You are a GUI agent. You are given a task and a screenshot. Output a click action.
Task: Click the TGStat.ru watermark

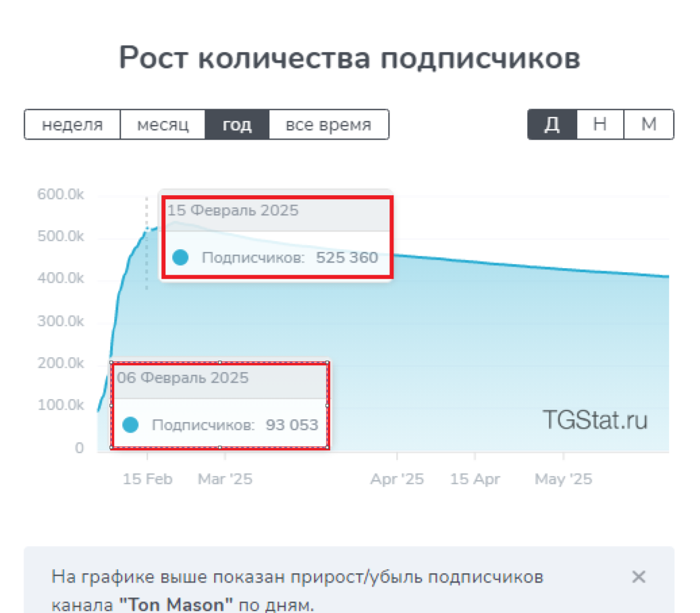[x=595, y=420]
